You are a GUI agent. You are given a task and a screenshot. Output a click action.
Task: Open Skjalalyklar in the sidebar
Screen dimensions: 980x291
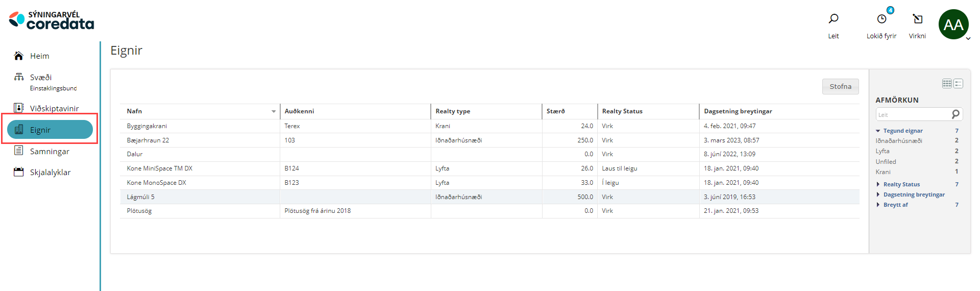click(50, 173)
